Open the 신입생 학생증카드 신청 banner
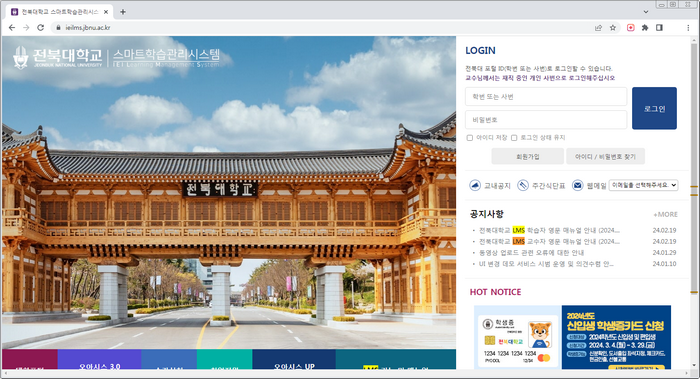The width and height of the screenshot is (700, 379). pyautogui.click(x=616, y=337)
